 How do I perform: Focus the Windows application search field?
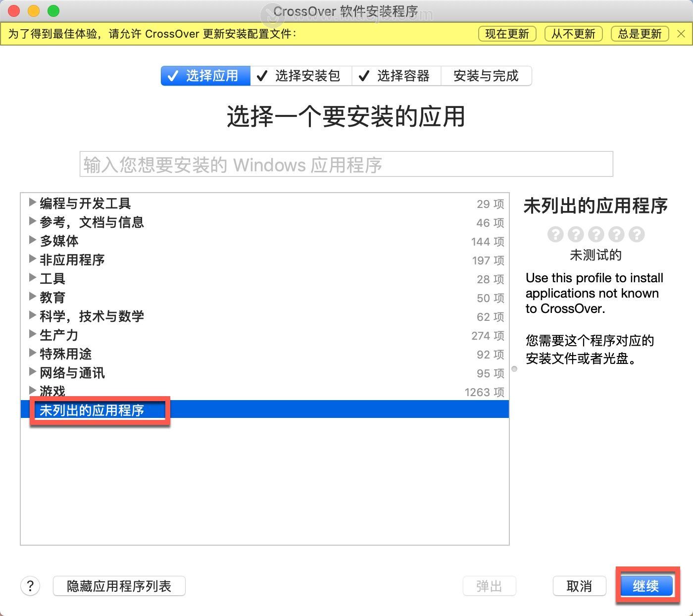coord(346,164)
